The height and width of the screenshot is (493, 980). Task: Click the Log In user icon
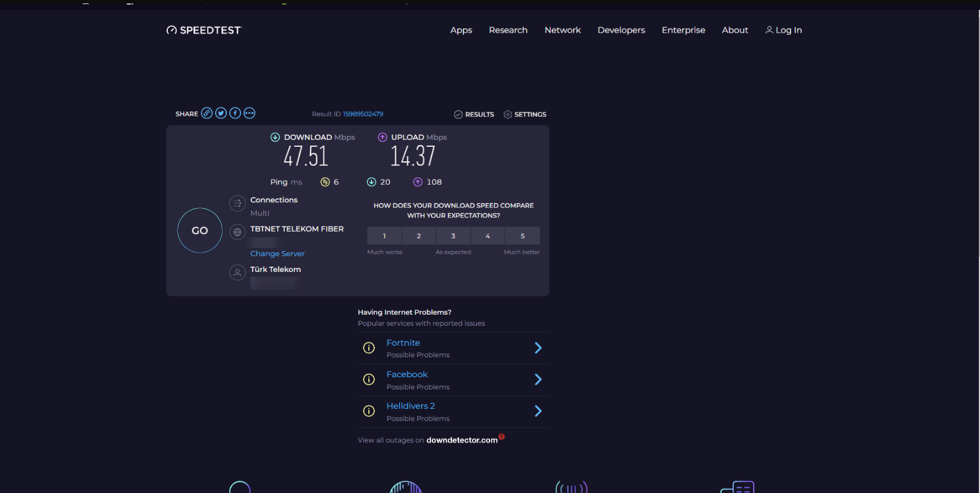pyautogui.click(x=769, y=30)
